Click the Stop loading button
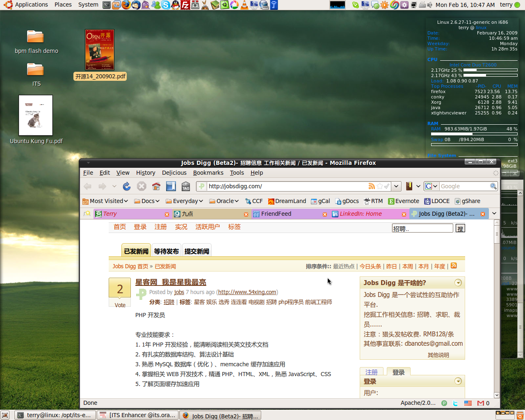 click(142, 186)
